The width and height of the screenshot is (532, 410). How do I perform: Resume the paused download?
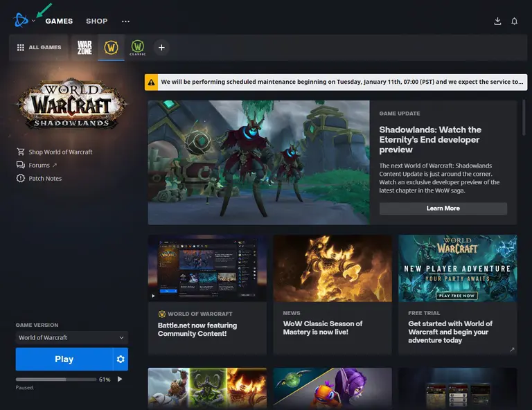[120, 379]
